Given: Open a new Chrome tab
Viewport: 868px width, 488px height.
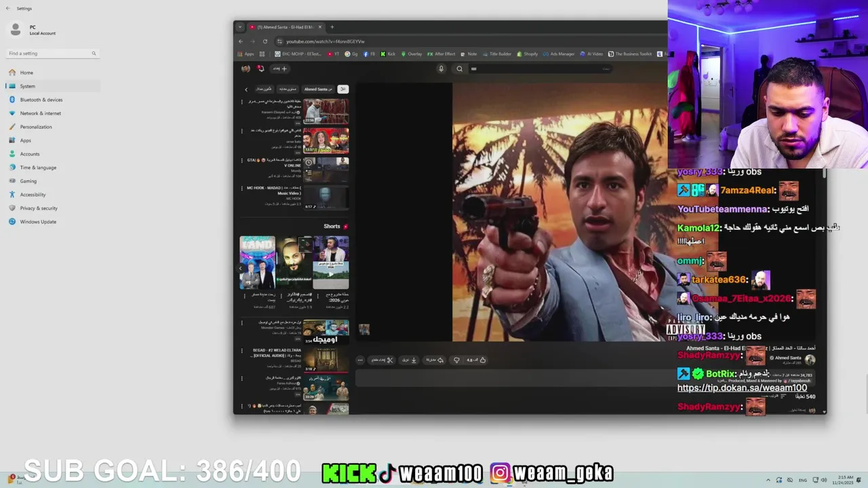Looking at the screenshot, I should click(332, 27).
